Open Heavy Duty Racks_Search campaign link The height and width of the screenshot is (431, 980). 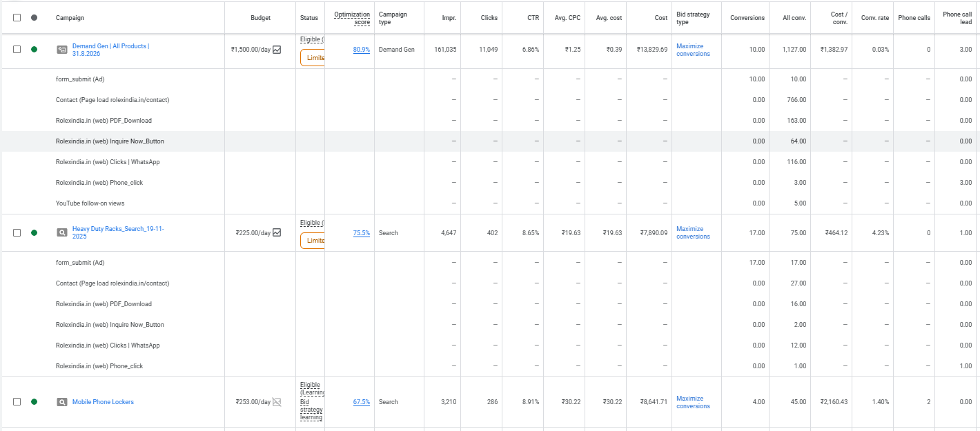pos(118,232)
